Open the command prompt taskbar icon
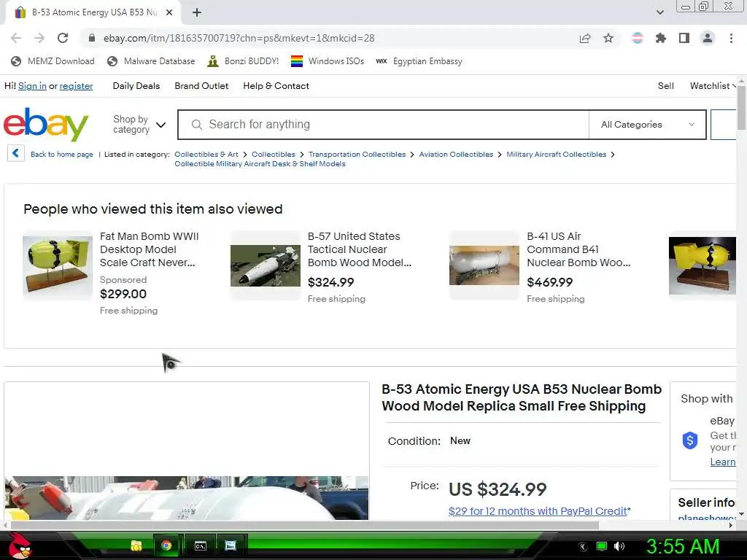Screen dimensions: 747x560 [x=201, y=545]
